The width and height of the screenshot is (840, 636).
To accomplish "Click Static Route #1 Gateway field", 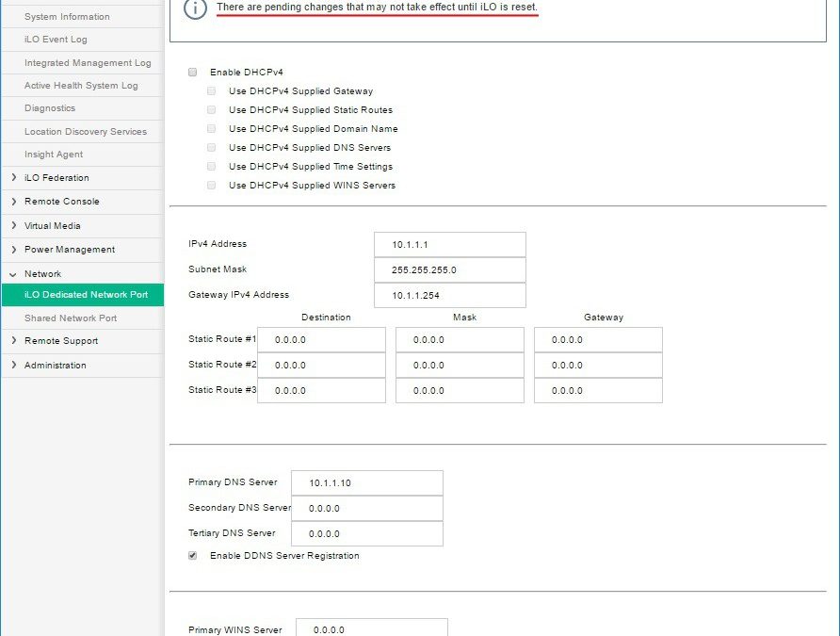I will pyautogui.click(x=598, y=340).
